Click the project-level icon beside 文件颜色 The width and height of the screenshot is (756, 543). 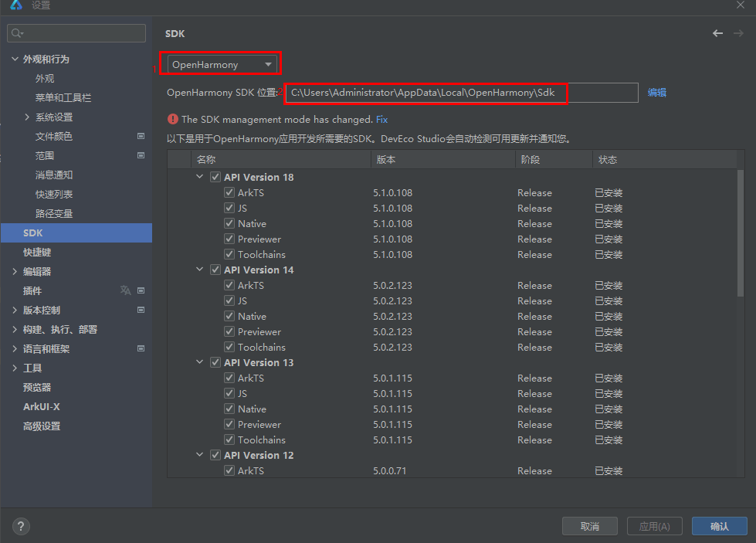click(x=141, y=136)
